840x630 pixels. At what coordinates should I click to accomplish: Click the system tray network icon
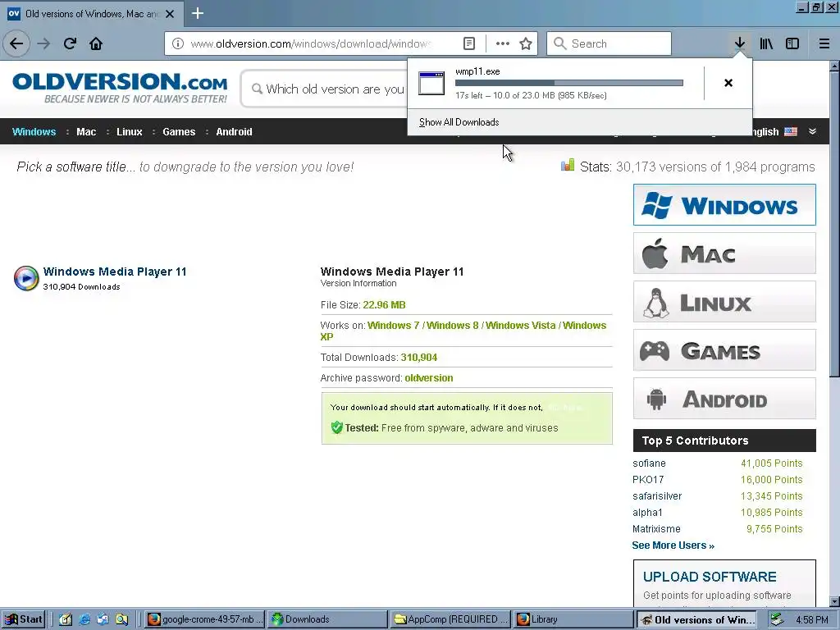(x=776, y=620)
